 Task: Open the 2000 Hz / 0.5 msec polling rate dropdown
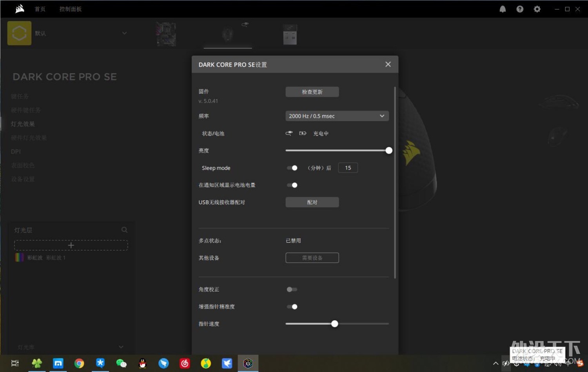[337, 116]
